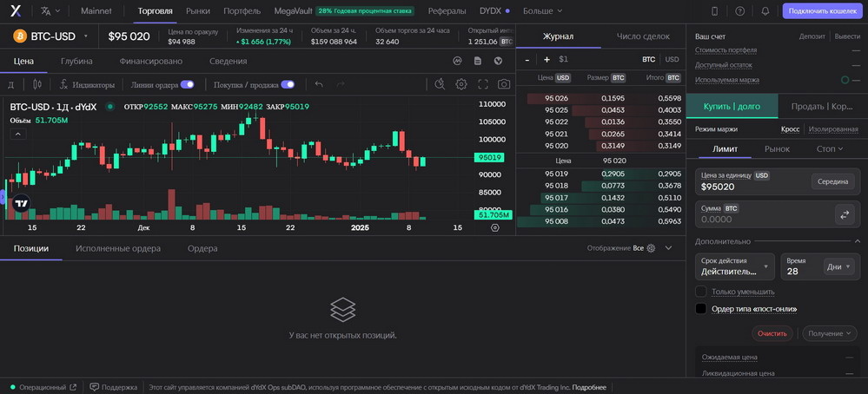Enter fullscreen chart mode
The height and width of the screenshot is (394, 868).
(483, 84)
